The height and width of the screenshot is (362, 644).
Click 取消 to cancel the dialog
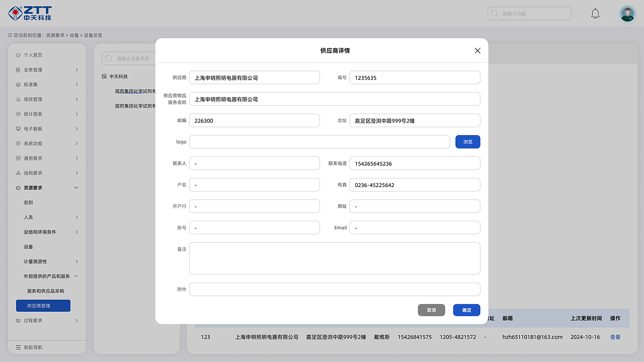[x=431, y=310]
